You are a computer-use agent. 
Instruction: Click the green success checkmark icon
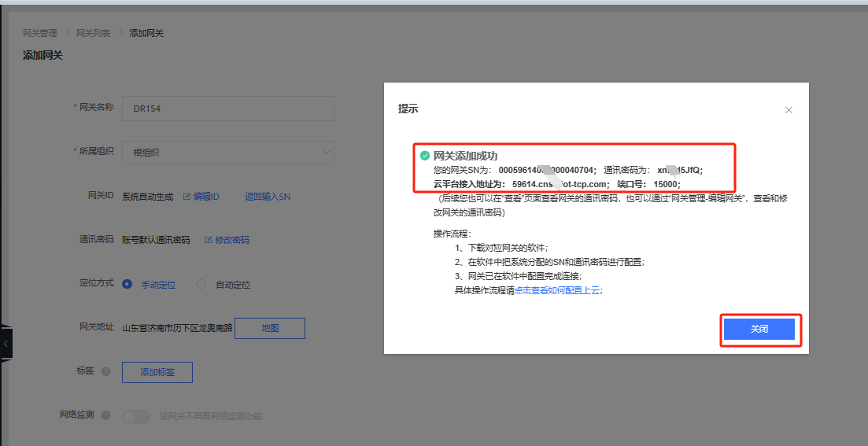(425, 156)
